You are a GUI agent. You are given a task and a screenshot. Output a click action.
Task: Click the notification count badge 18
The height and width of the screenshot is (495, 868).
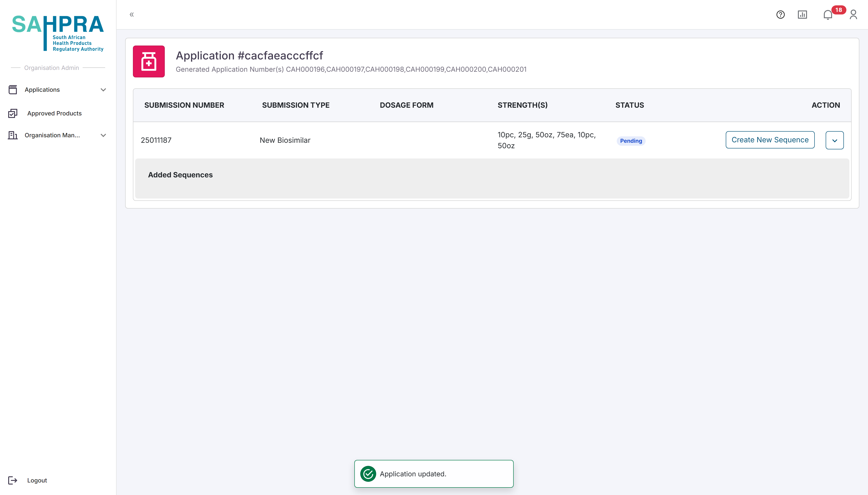tap(838, 10)
